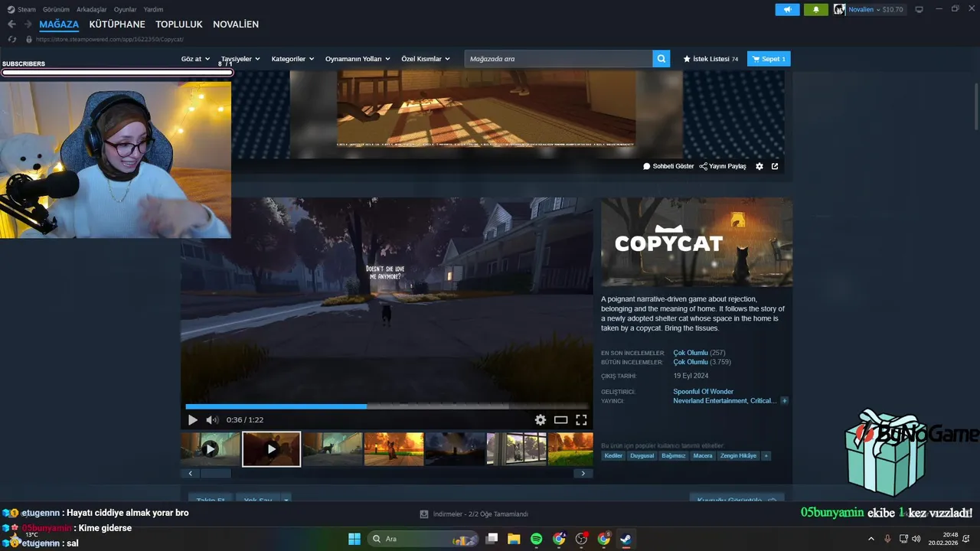980x551 pixels.
Task: Click 'Yayını Paylaş' share button
Action: click(x=723, y=166)
